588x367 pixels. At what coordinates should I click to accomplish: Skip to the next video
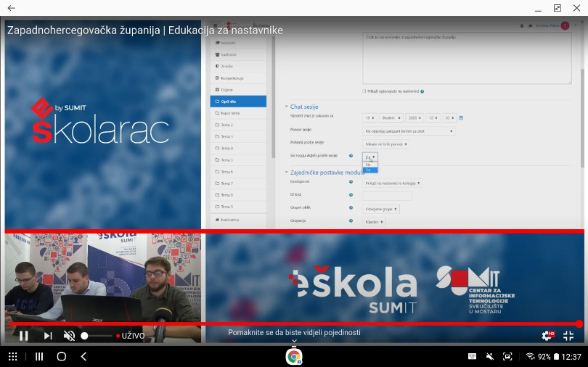pyautogui.click(x=48, y=336)
